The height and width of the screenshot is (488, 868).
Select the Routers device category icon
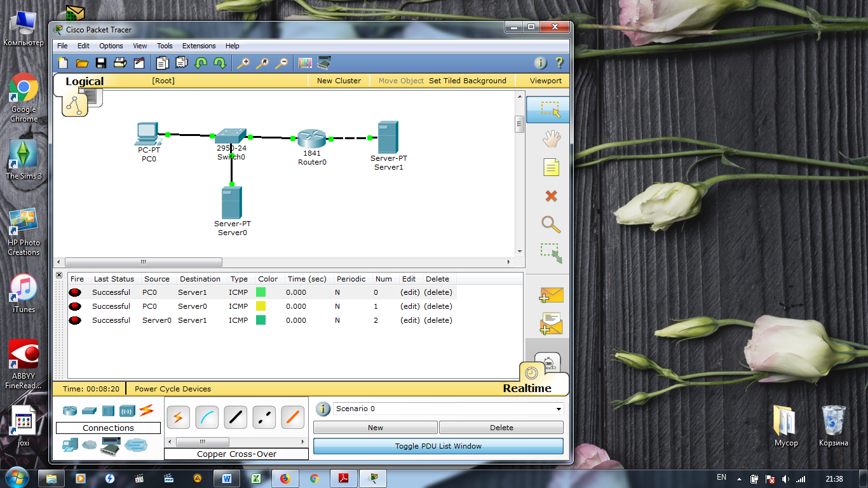(x=69, y=410)
